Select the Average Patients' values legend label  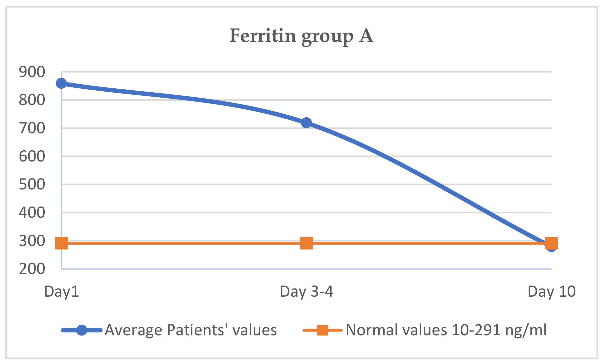(x=190, y=330)
